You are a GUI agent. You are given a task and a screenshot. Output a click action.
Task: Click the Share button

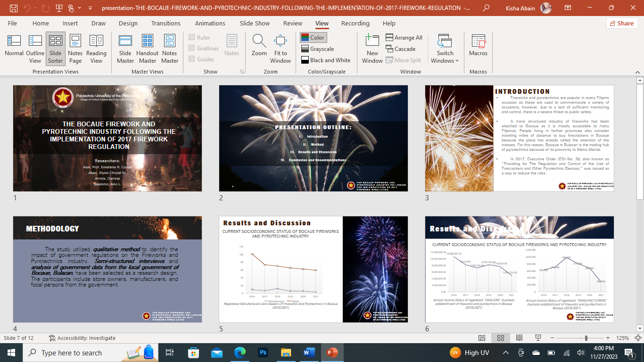(x=622, y=23)
